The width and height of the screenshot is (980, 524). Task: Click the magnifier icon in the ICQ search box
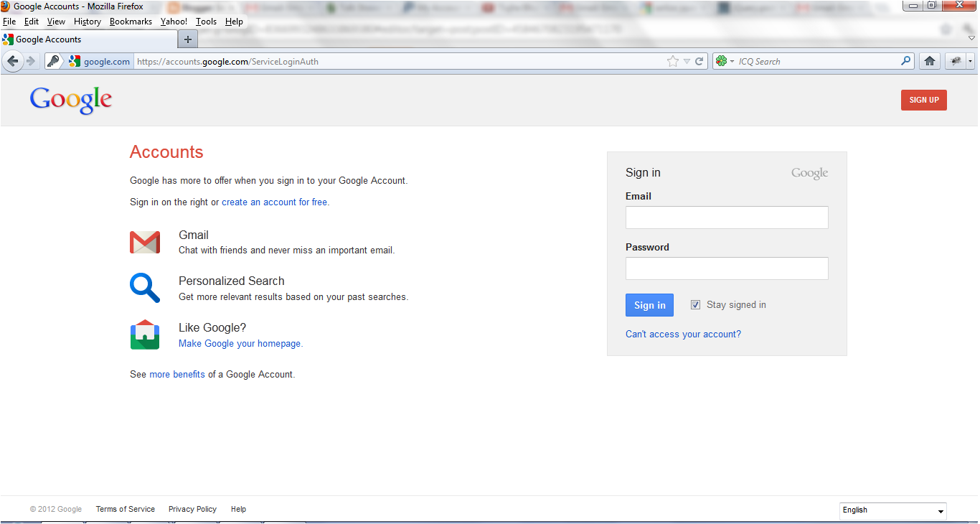pyautogui.click(x=905, y=61)
